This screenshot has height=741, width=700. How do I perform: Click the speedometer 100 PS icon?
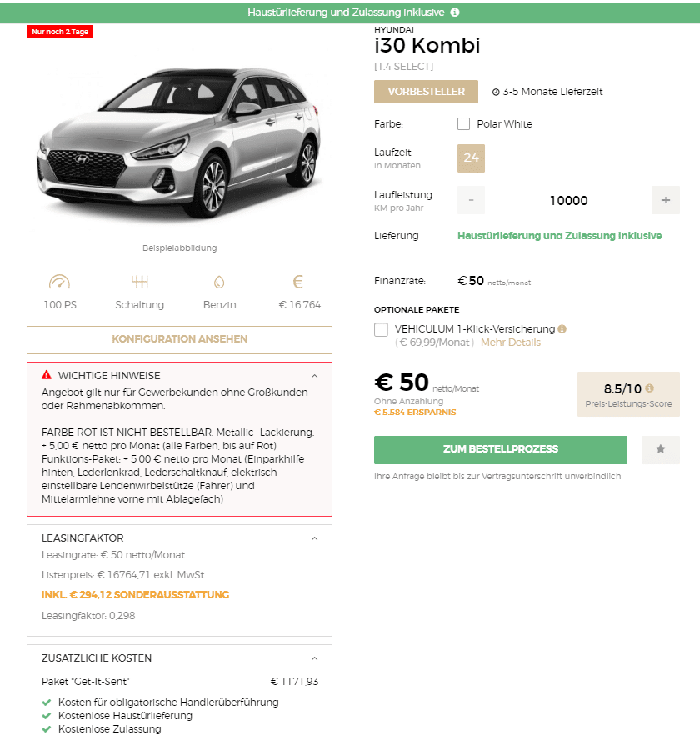click(x=59, y=282)
